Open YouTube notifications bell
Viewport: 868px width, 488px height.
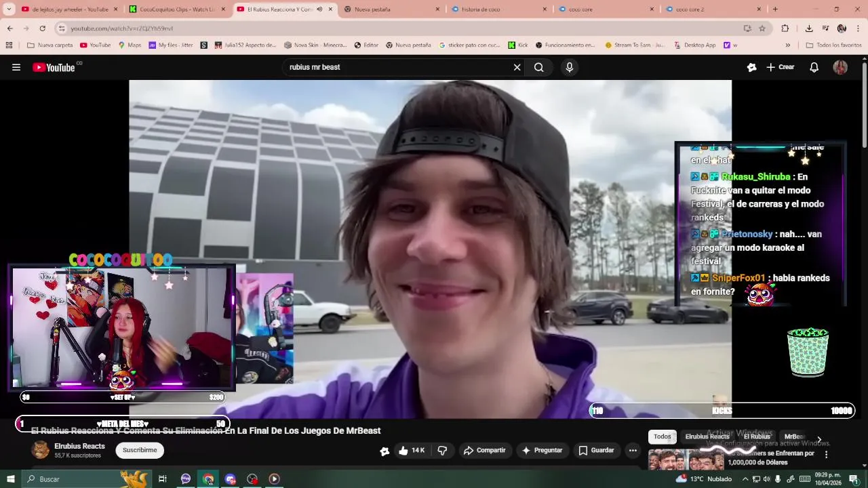(x=814, y=67)
